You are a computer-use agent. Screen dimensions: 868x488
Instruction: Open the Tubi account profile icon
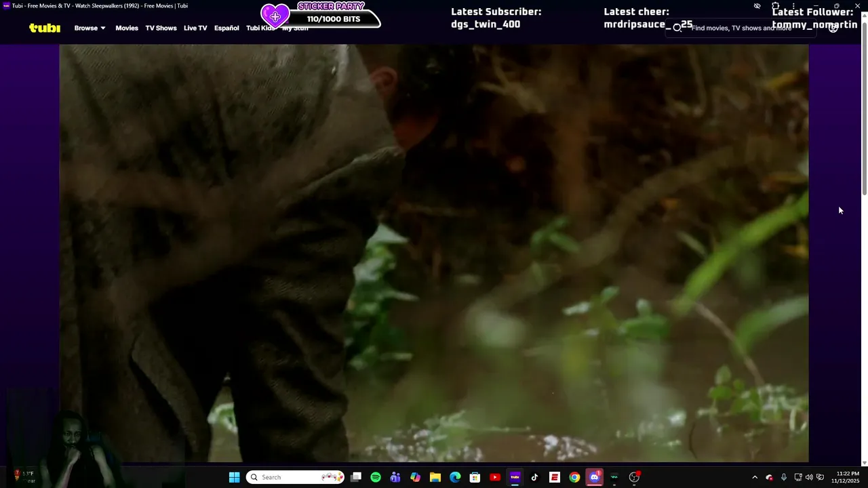[x=833, y=28]
